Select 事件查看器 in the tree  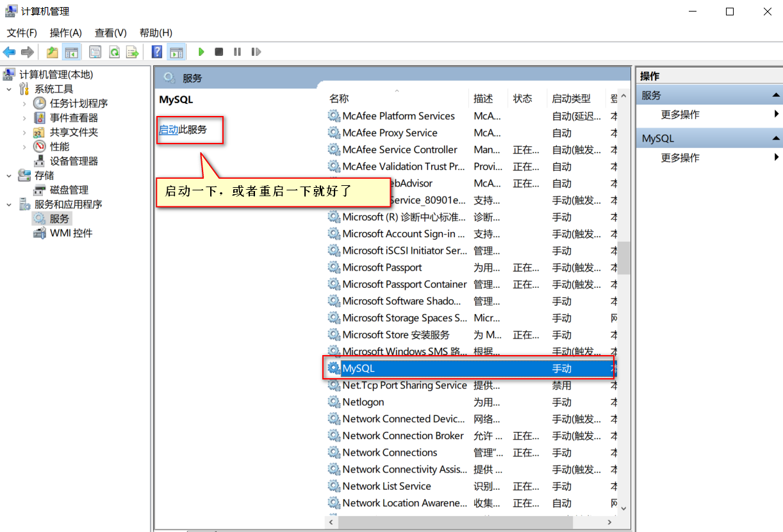coord(74,118)
